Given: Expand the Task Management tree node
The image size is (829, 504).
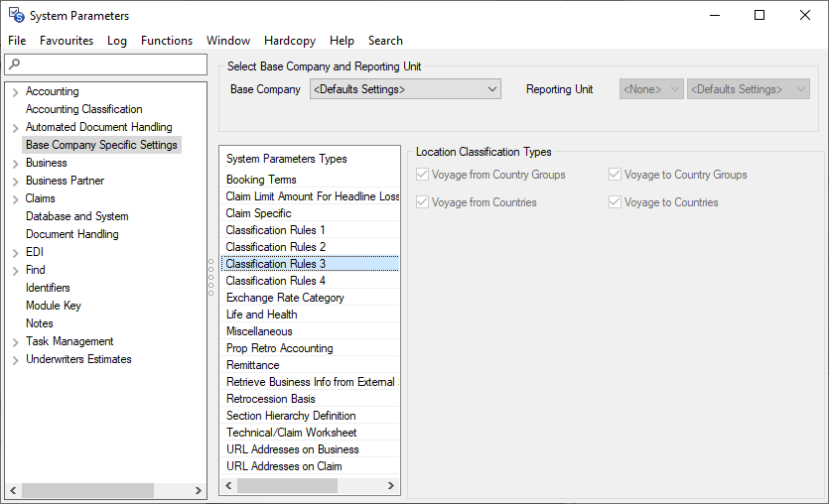Looking at the screenshot, I should 15,342.
